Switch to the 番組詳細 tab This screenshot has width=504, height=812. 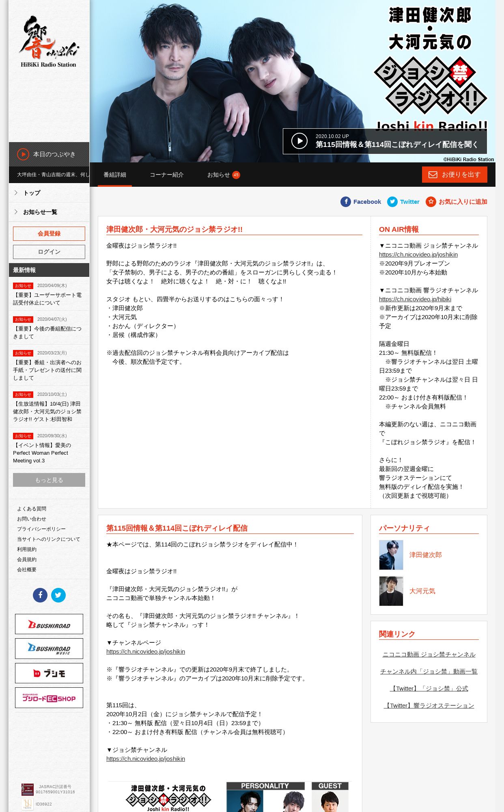click(115, 175)
